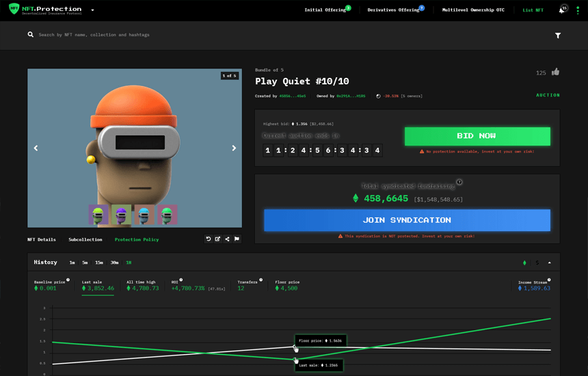Expand the NFT.Protection logo dropdown arrow

tap(92, 10)
